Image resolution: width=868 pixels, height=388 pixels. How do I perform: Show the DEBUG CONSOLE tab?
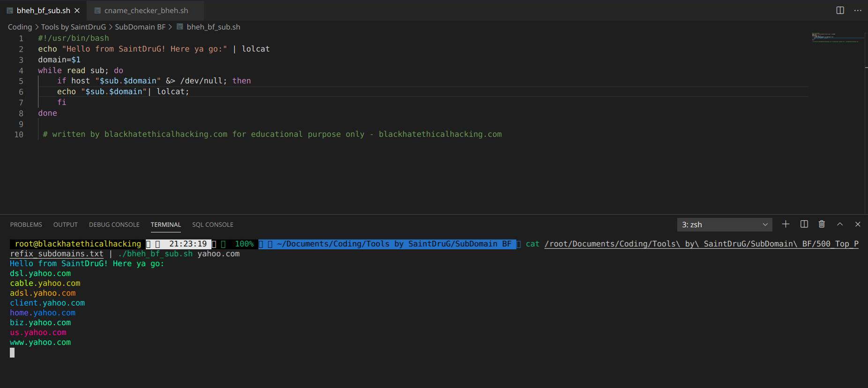coord(114,224)
